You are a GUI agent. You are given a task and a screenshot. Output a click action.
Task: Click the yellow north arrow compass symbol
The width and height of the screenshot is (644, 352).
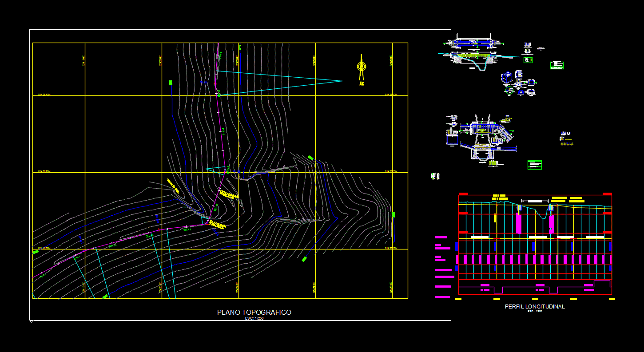361,67
